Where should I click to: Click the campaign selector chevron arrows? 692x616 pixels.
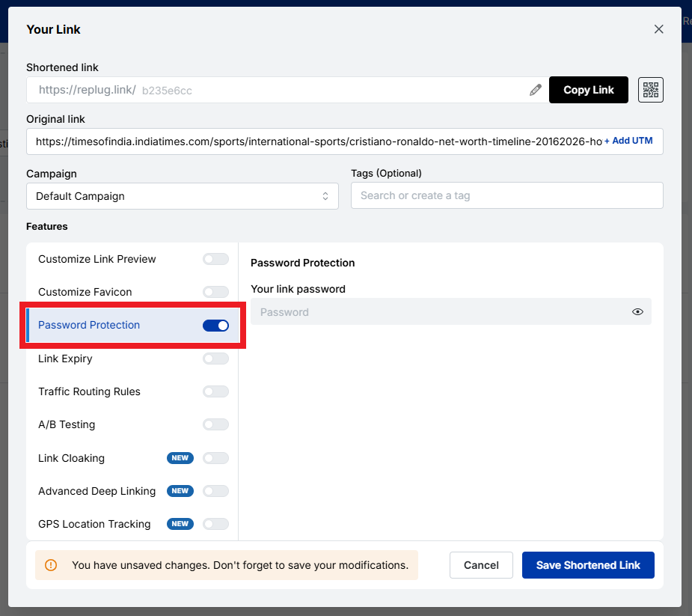326,195
